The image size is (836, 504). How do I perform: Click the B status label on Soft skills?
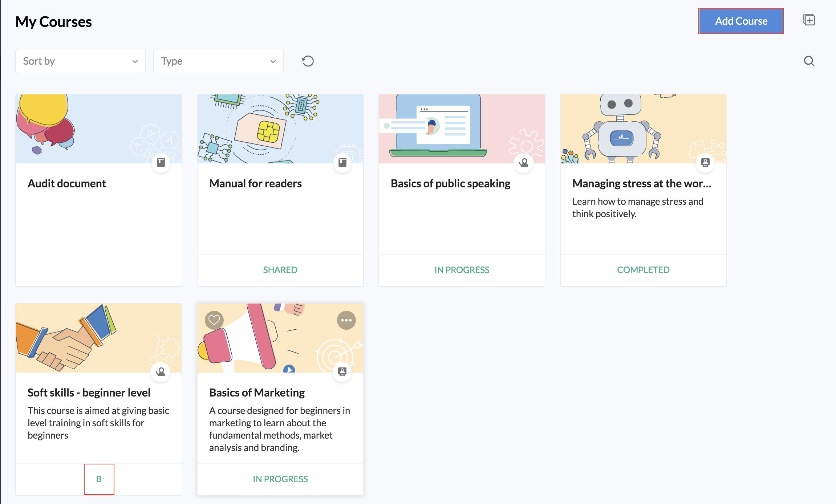(99, 479)
